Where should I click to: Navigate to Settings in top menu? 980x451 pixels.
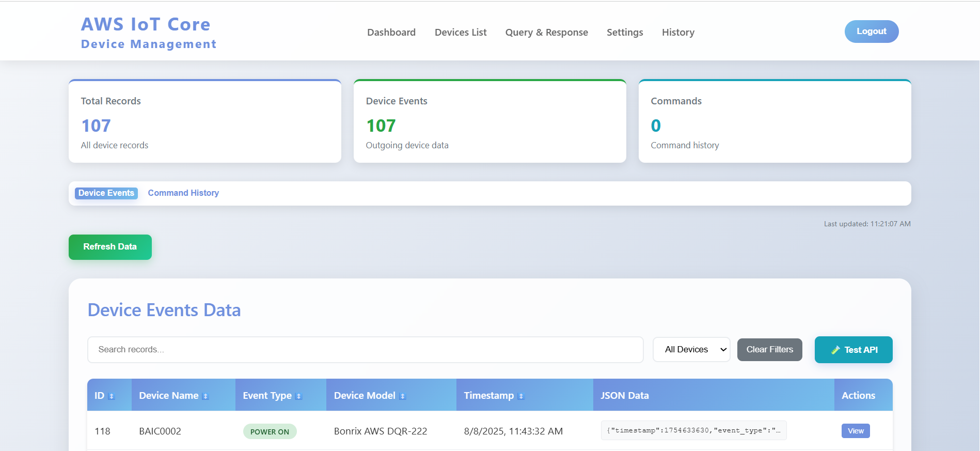625,33
